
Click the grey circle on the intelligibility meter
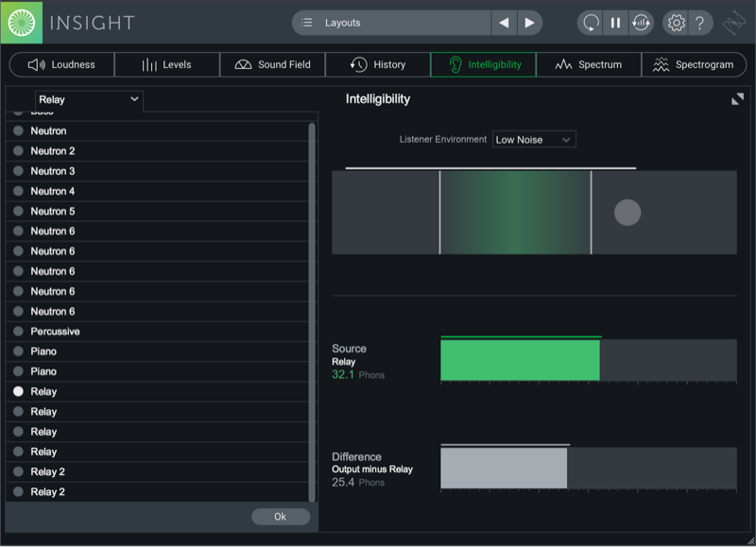coord(627,213)
